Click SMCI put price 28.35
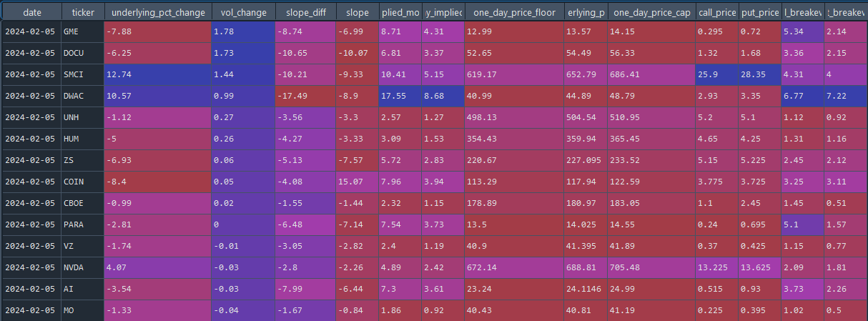The width and height of the screenshot is (868, 321). (x=760, y=75)
